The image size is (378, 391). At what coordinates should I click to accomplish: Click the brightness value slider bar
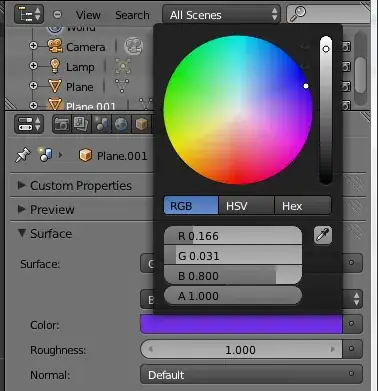click(x=326, y=110)
